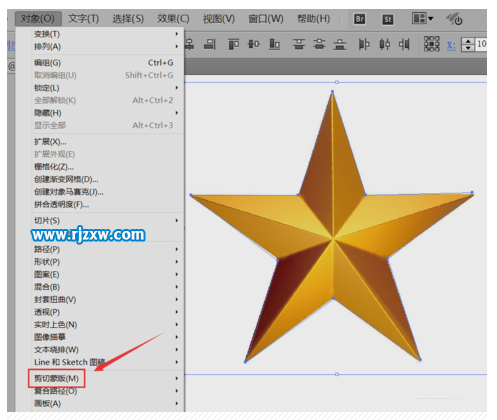Click vertical align bottom icon

click(274, 44)
